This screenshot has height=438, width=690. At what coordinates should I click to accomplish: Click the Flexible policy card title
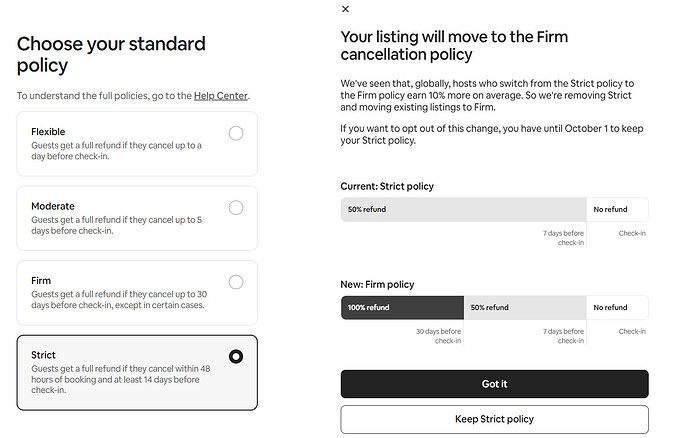(48, 132)
